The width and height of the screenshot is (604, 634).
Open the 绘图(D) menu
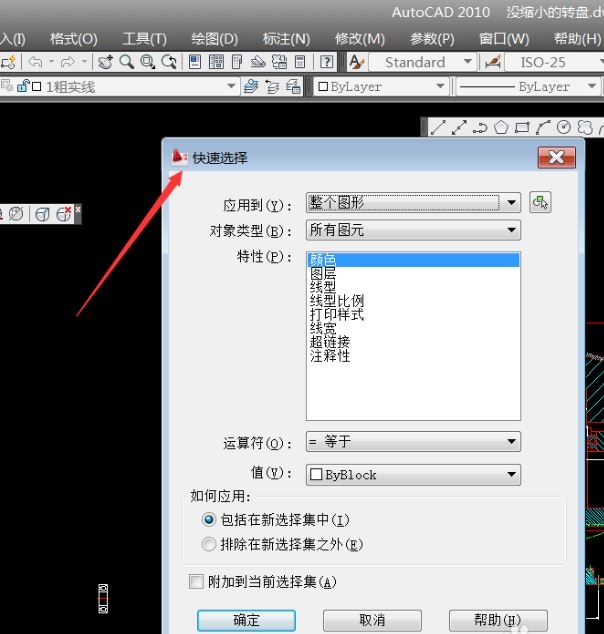tap(215, 39)
